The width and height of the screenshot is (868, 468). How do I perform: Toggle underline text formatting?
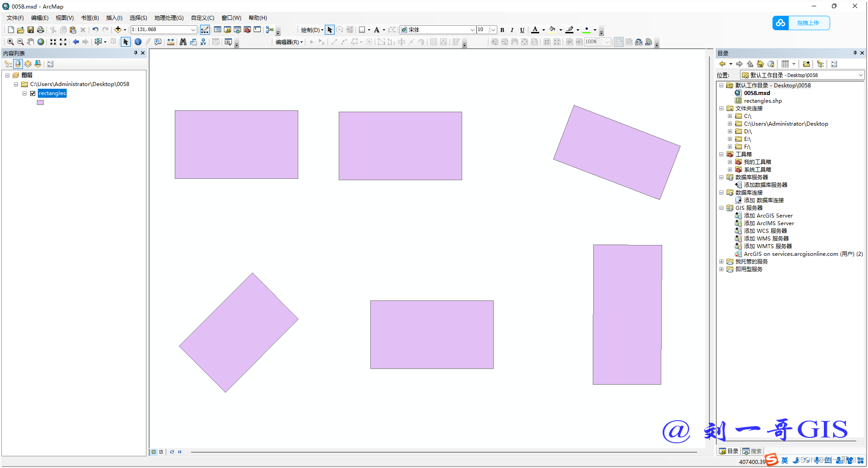[522, 30]
